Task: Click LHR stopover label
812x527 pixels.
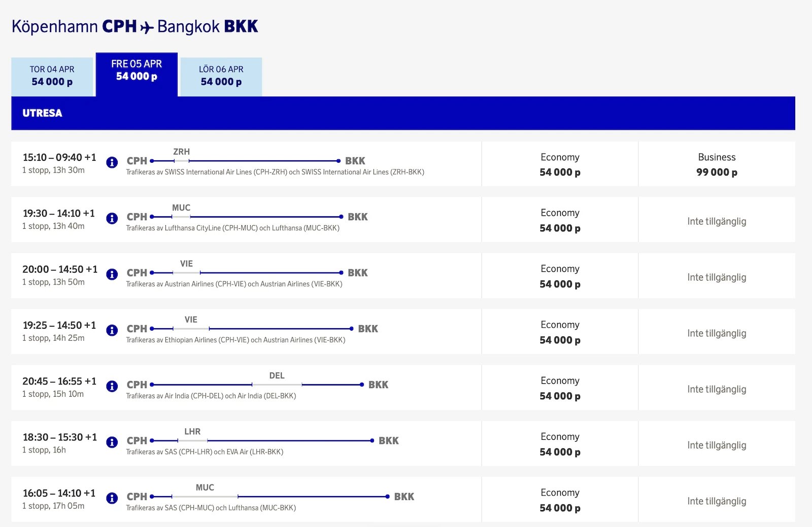Action: tap(192, 432)
